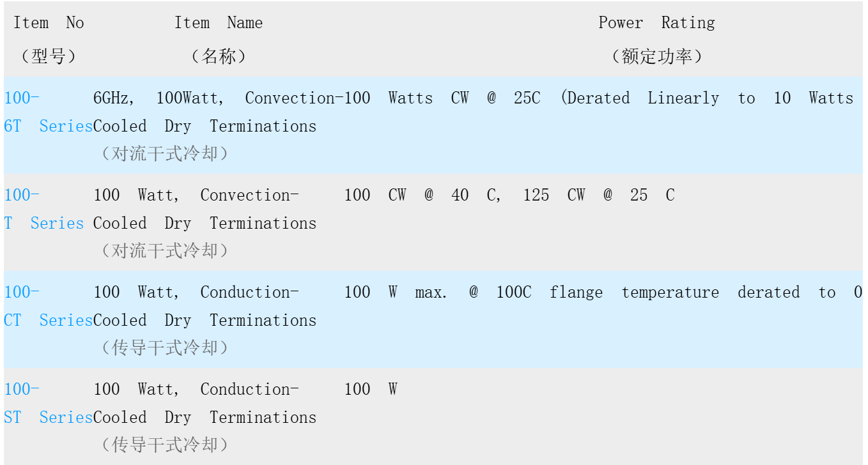Screen dimensions: 868x465
Task: Click 对流干式冷却 text in the 100-6T row
Action: click(164, 154)
